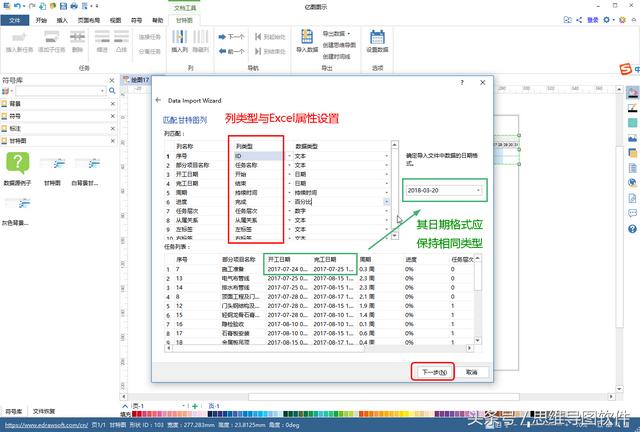Click the print icon in quick access toolbar
The width and height of the screenshot is (640, 432).
click(x=74, y=6)
